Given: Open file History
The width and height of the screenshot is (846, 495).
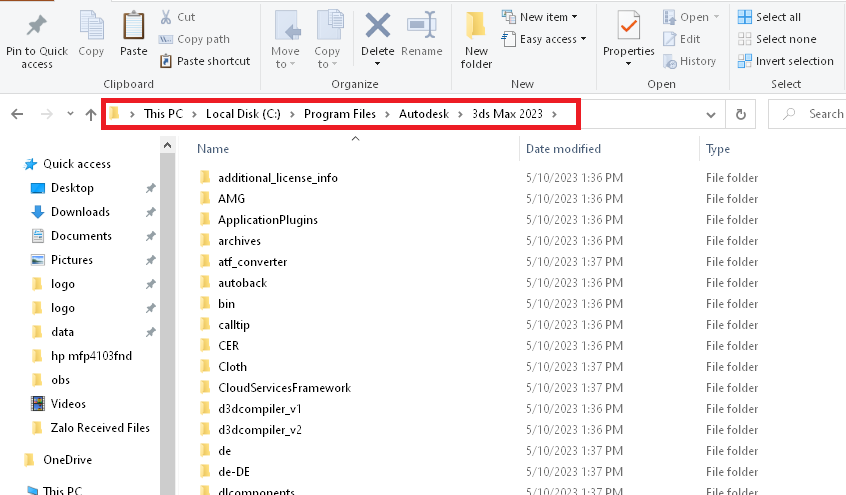Looking at the screenshot, I should click(690, 61).
